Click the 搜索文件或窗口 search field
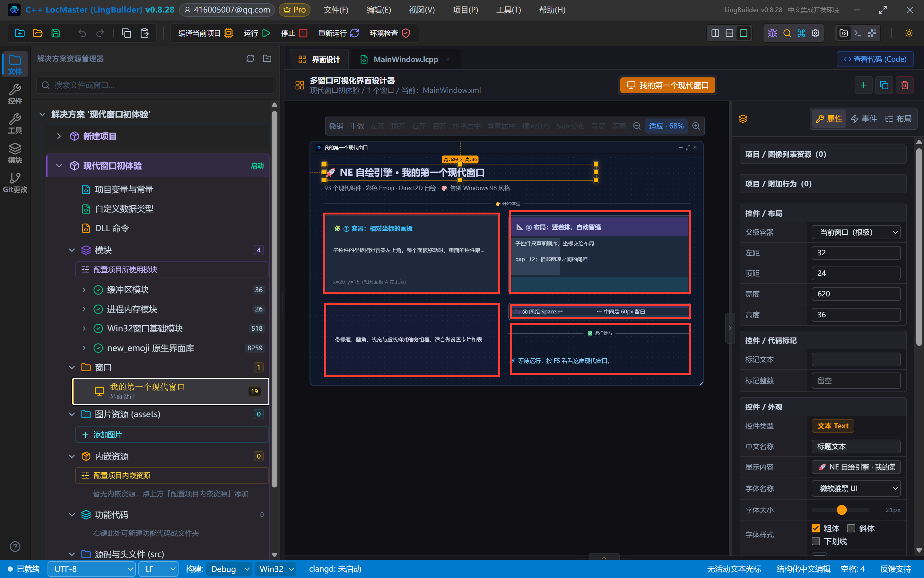The height and width of the screenshot is (578, 924). click(155, 85)
